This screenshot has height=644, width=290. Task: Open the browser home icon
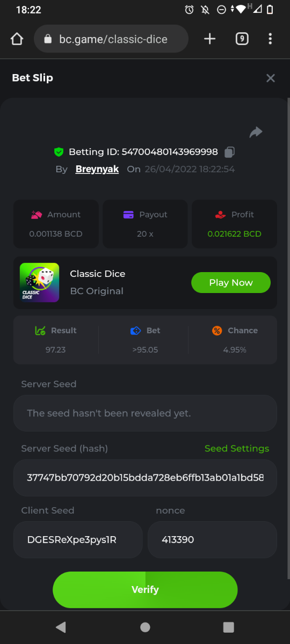[x=17, y=39]
